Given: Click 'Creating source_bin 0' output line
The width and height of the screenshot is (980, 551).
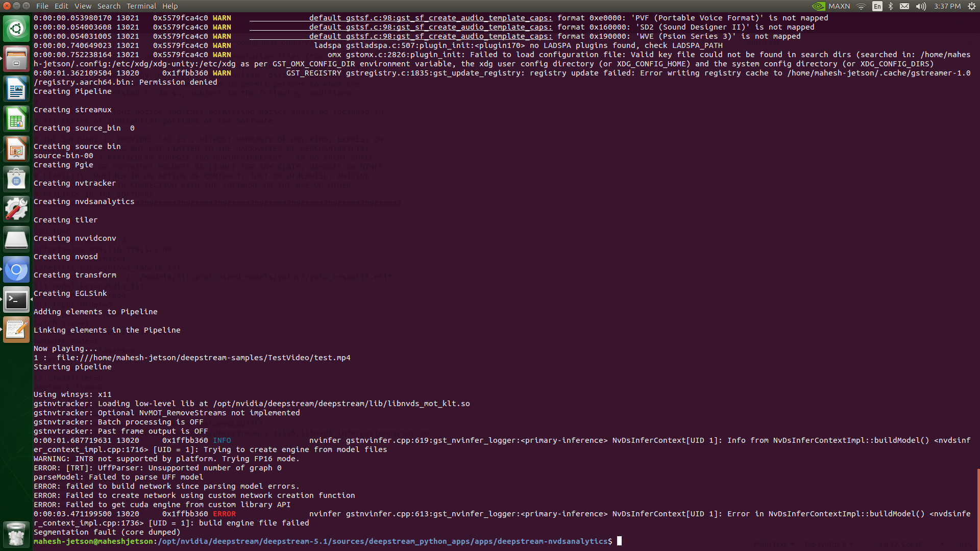Looking at the screenshot, I should pos(84,128).
